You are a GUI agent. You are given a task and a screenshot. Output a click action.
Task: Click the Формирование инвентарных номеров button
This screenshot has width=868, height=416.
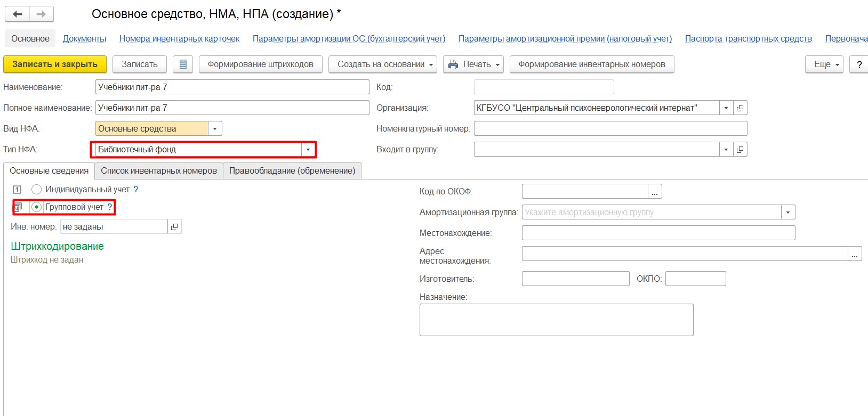(x=592, y=64)
